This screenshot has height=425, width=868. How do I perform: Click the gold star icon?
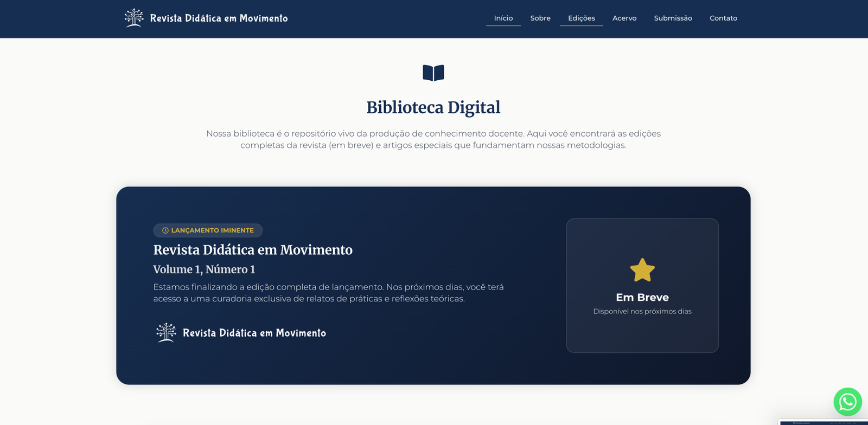click(x=642, y=270)
